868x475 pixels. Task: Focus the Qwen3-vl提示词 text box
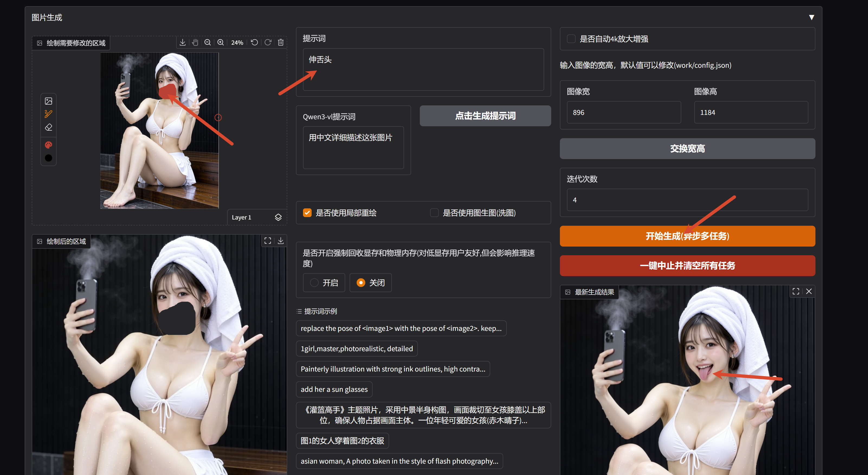353,148
